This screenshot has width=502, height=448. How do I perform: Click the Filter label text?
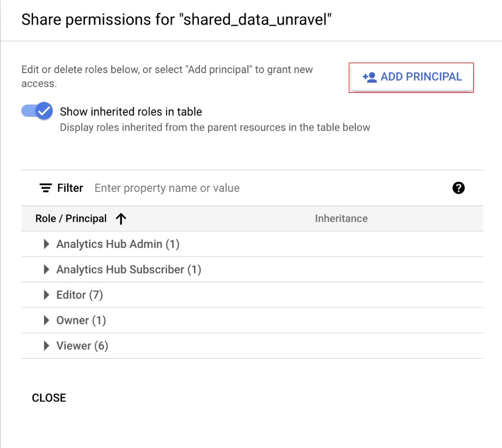coord(70,188)
